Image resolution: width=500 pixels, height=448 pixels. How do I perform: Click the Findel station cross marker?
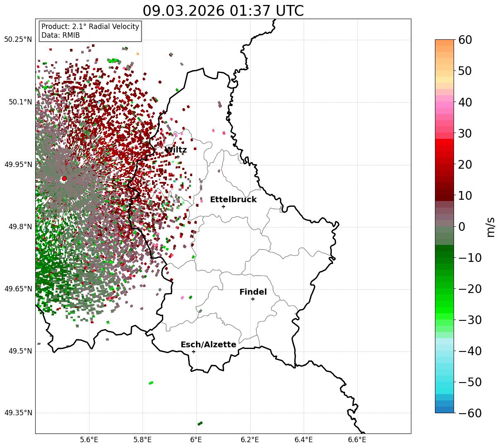[253, 299]
